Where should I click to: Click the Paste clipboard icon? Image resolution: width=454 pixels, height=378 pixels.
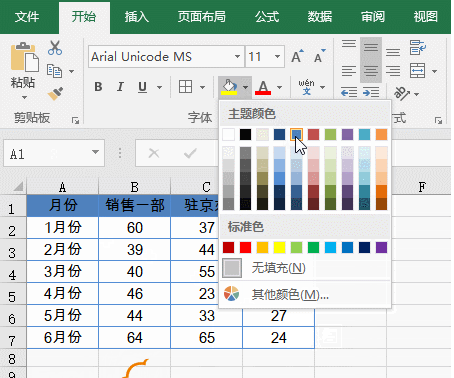(25, 57)
